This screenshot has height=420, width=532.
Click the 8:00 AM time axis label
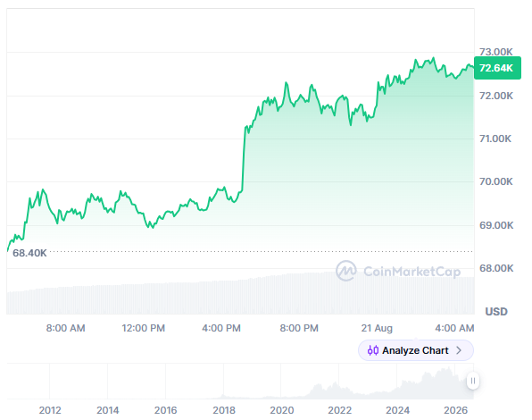(x=65, y=328)
